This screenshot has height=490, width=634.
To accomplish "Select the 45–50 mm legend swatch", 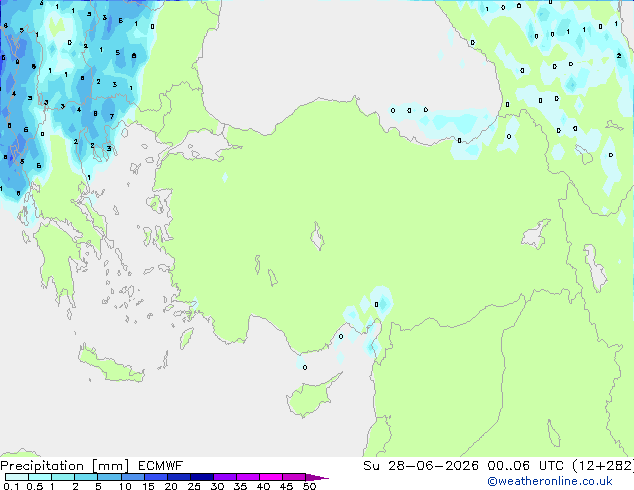I will (294, 477).
